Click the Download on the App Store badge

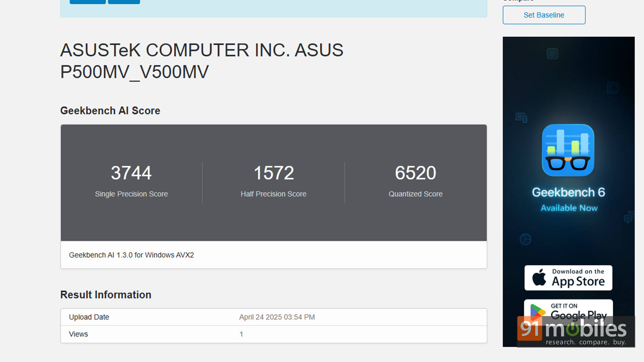(x=568, y=278)
